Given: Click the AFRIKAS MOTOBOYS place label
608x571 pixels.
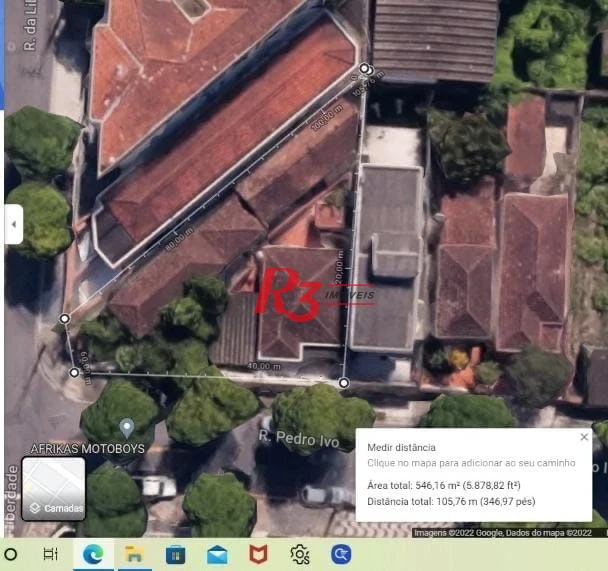Looking at the screenshot, I should click(x=88, y=449).
